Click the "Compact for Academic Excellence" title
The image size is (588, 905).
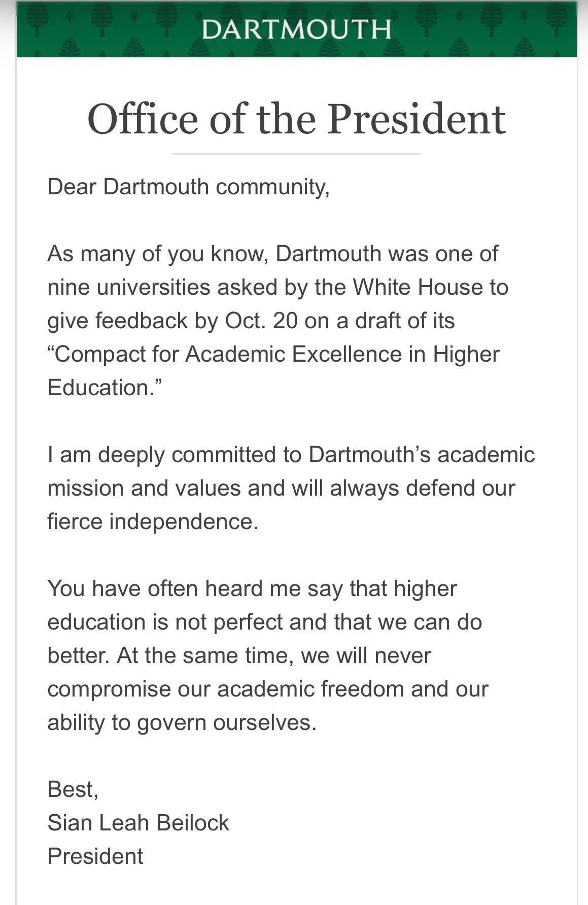(227, 354)
